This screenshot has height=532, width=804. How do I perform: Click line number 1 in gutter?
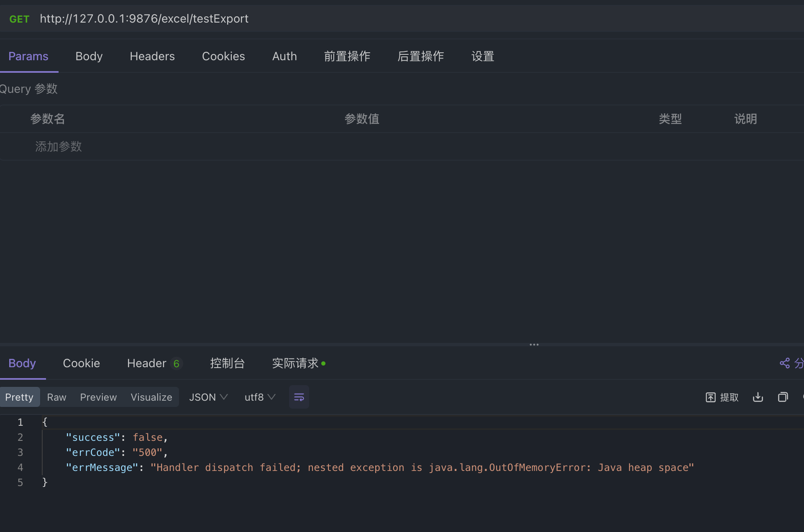20,422
